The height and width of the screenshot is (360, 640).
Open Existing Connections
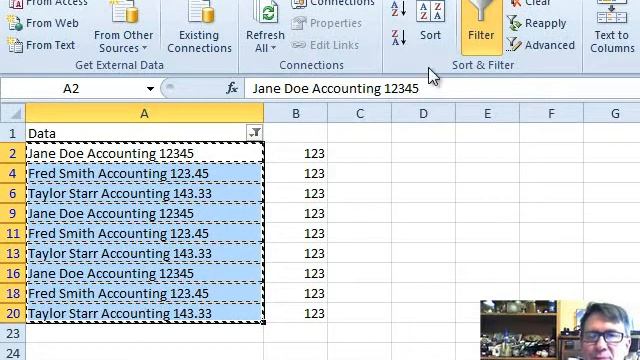pos(199,27)
